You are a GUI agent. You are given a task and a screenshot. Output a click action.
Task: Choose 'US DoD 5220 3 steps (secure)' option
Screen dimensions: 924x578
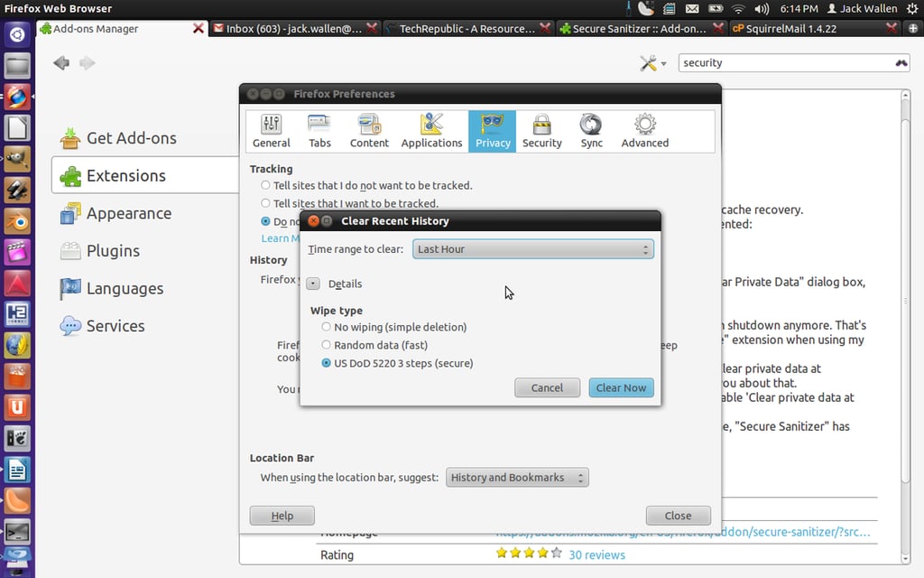[326, 363]
